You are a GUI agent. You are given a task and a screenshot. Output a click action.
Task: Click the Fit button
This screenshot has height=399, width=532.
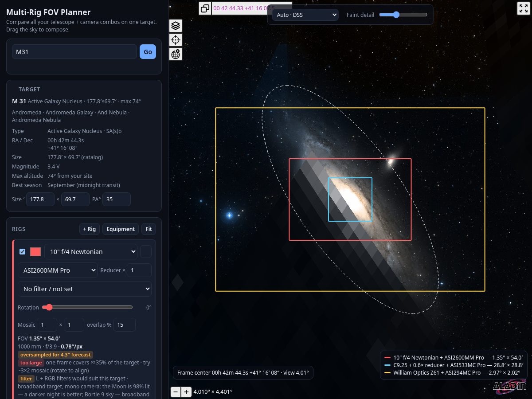[x=149, y=229]
